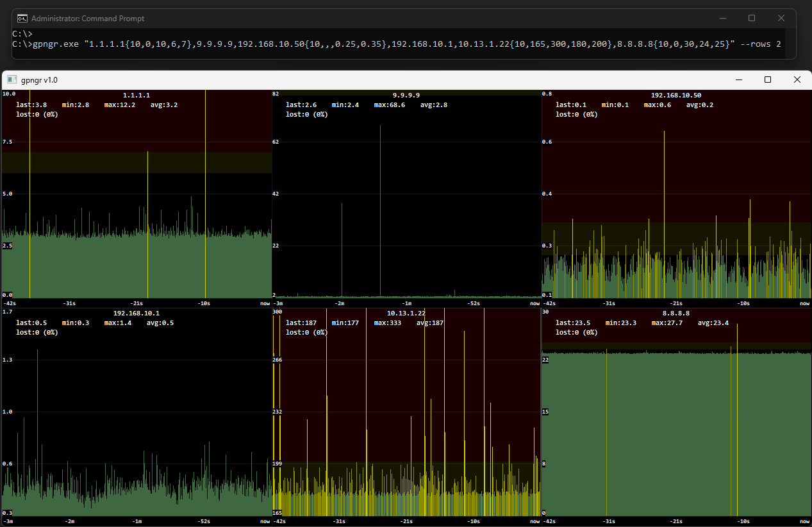Click 'lost:0 (0%)' in the 10.13.1.22 panel
Viewport: 812px width, 527px height.
point(307,332)
